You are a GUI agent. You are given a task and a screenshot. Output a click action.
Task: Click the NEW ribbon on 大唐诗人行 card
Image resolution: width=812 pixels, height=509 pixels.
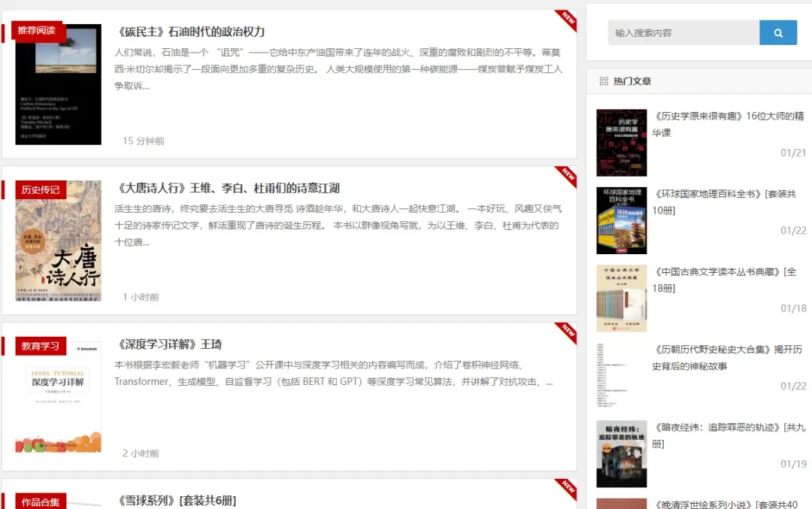[567, 175]
